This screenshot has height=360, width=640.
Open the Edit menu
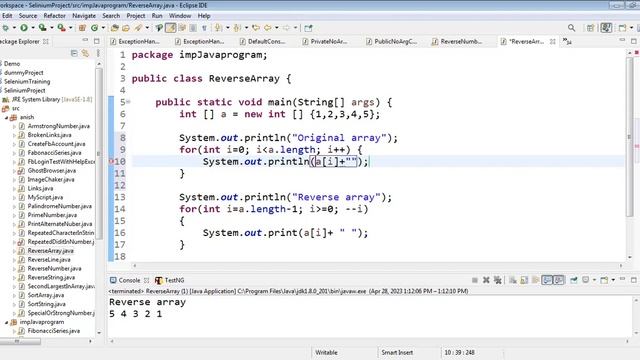[7, 16]
